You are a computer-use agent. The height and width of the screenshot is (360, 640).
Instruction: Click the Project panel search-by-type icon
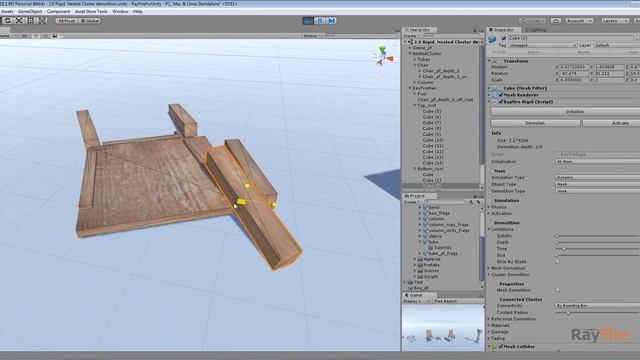coord(471,202)
